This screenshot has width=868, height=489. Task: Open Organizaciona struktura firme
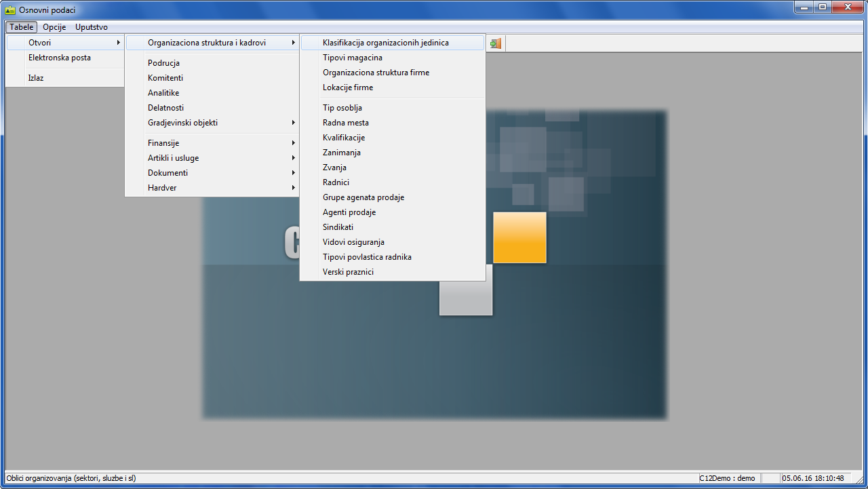376,73
